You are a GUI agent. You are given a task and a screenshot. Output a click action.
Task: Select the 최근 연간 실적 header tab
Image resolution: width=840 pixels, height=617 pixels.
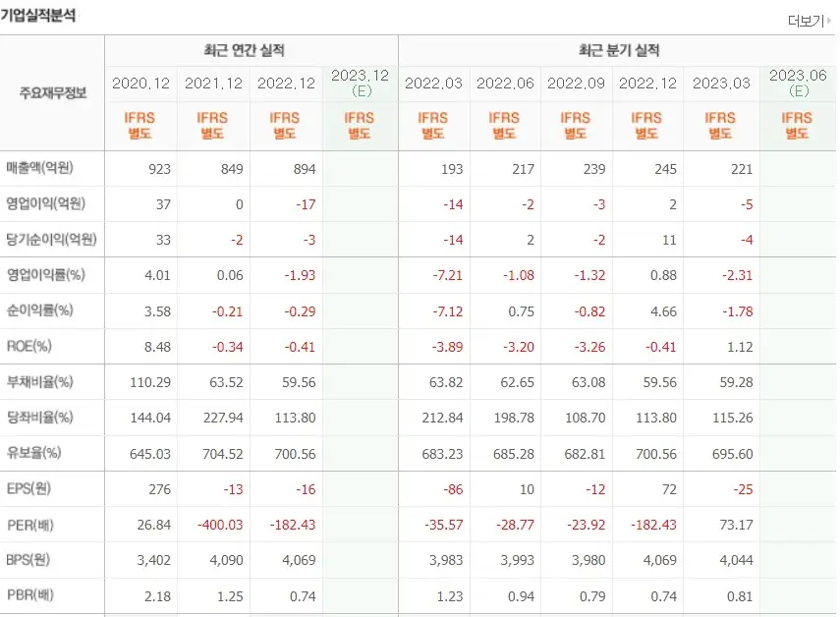(251, 50)
